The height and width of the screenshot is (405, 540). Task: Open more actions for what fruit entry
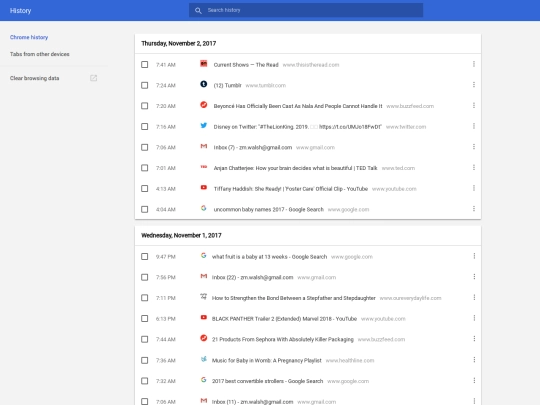tap(474, 256)
